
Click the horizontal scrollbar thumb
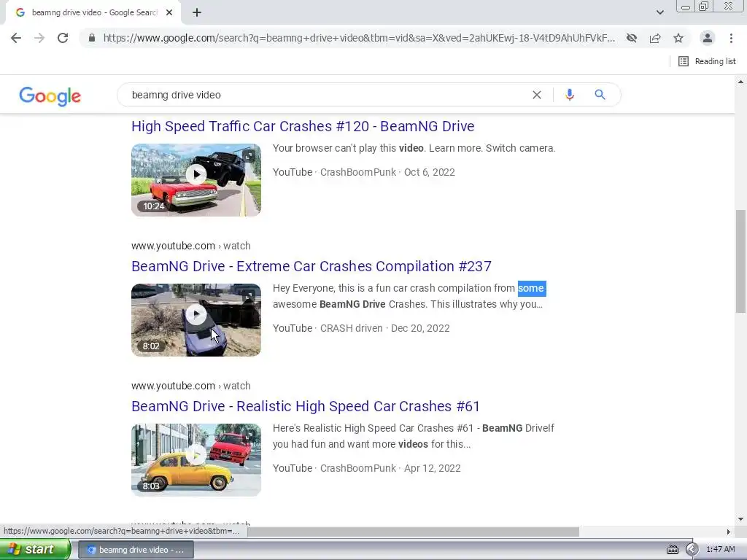[413, 532]
